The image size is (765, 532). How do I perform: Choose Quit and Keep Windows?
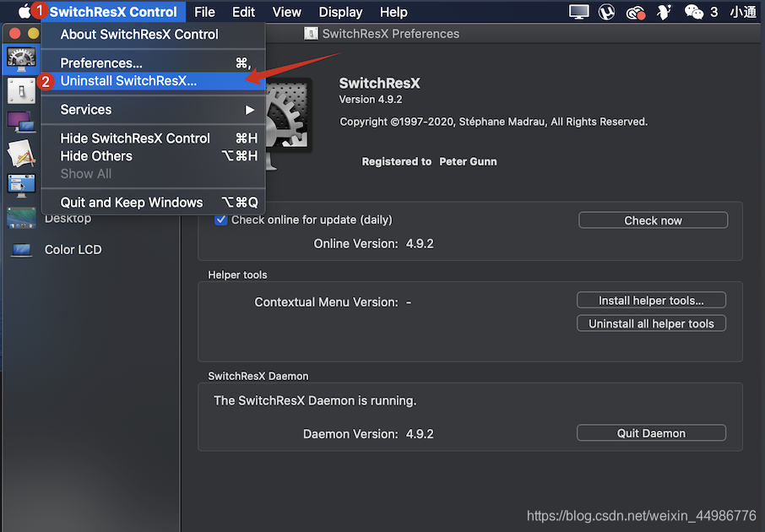coord(154,203)
